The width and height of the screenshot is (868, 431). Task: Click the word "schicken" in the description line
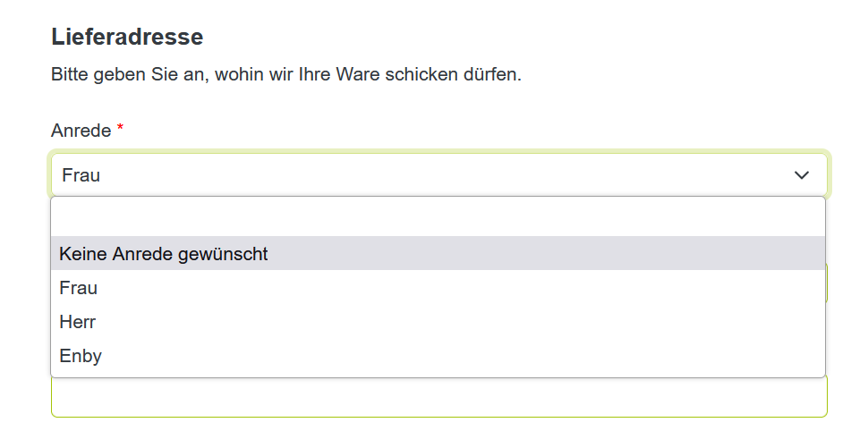pos(420,74)
